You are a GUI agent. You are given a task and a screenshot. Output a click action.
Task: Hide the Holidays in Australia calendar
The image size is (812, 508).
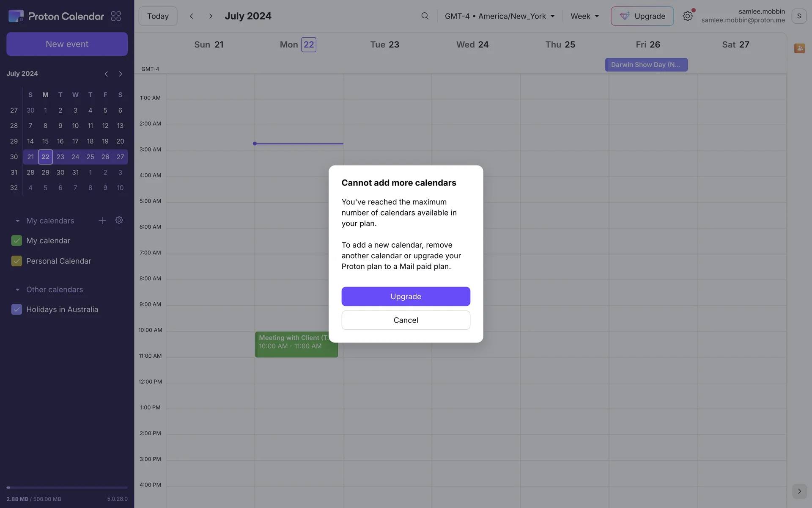16,309
